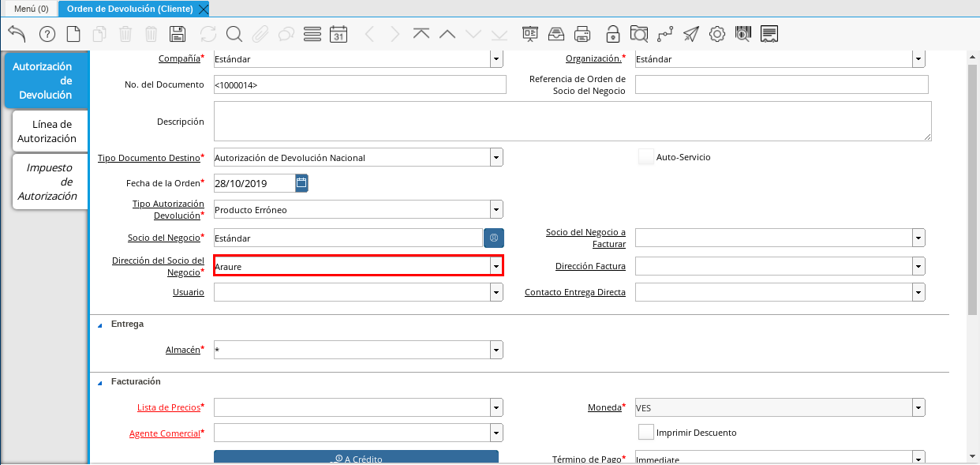Enable the Imprimir Descuento checkbox

pyautogui.click(x=646, y=433)
